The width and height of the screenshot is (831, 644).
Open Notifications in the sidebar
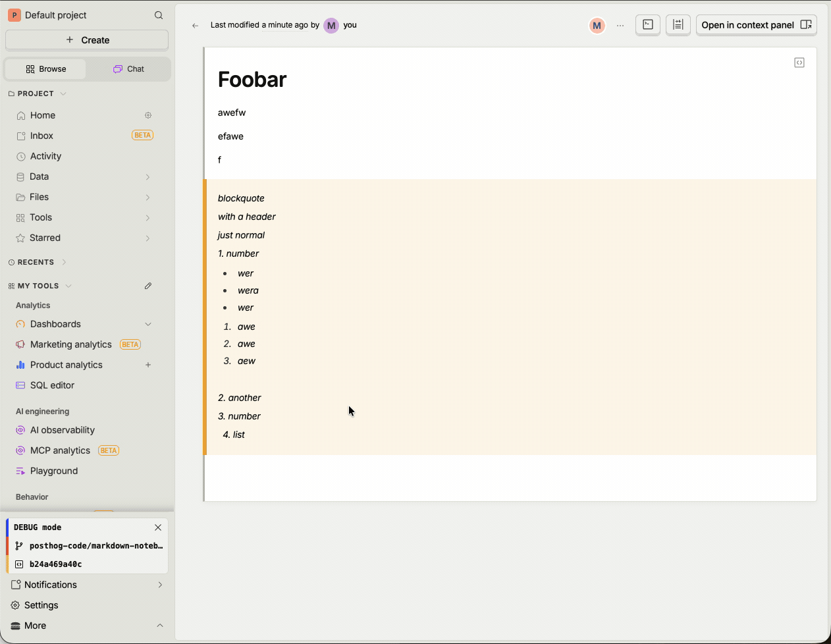point(51,585)
